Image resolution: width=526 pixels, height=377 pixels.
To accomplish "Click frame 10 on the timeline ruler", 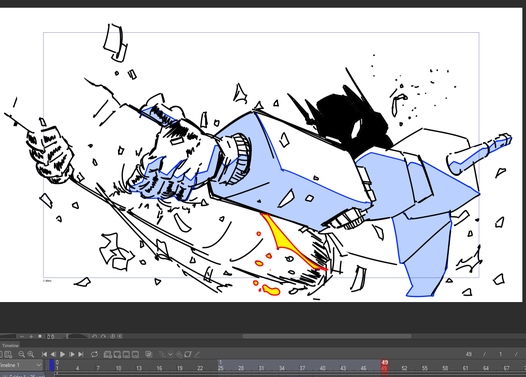I will click(x=118, y=368).
